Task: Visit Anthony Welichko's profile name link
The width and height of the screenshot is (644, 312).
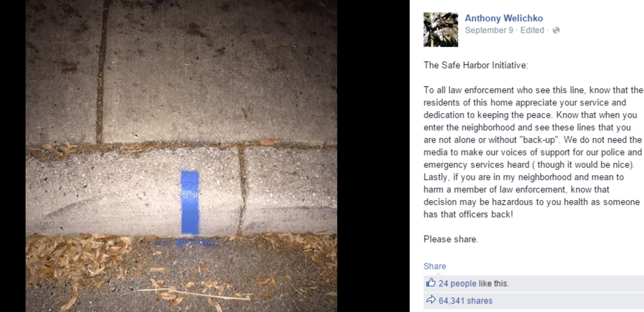Action: click(504, 18)
